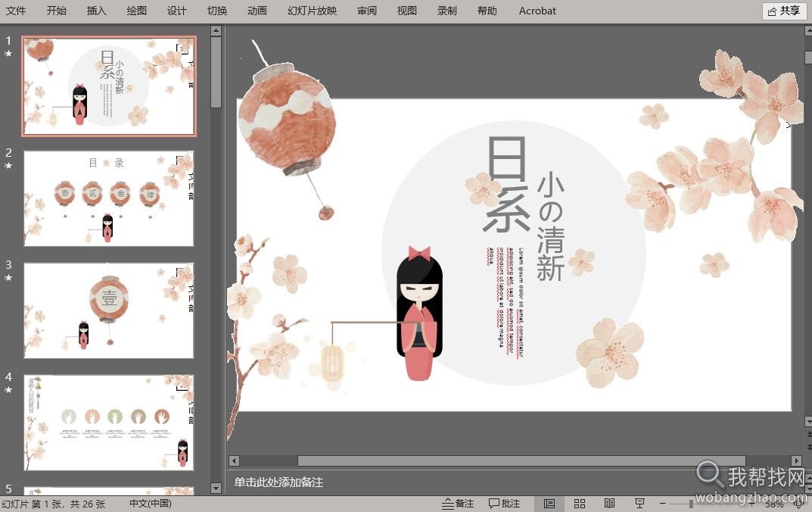This screenshot has height=512, width=812.
Task: Click the zoom slider handle
Action: click(691, 504)
